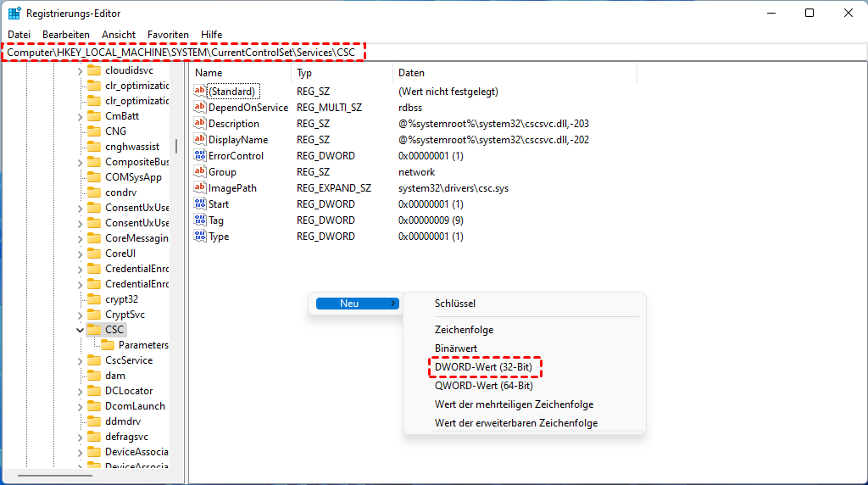Click the Start DWORD value icon
Screen dimensions: 868x485
tap(200, 204)
